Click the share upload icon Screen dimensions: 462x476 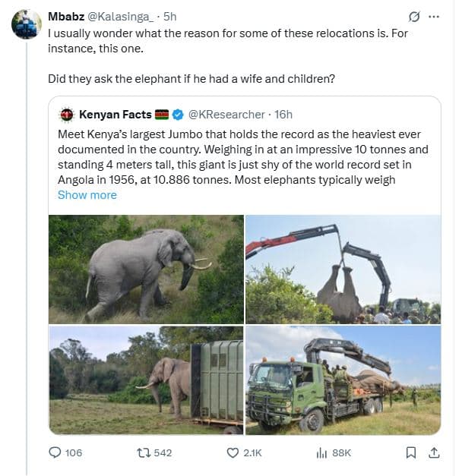point(434,452)
